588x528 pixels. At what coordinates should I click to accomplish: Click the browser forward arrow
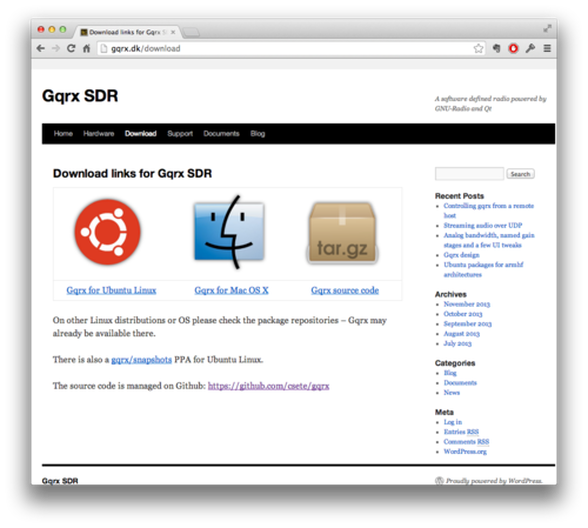point(56,48)
